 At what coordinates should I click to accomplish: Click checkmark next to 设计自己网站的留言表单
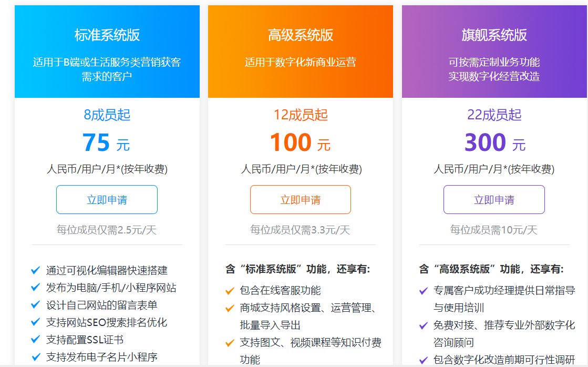coord(36,305)
